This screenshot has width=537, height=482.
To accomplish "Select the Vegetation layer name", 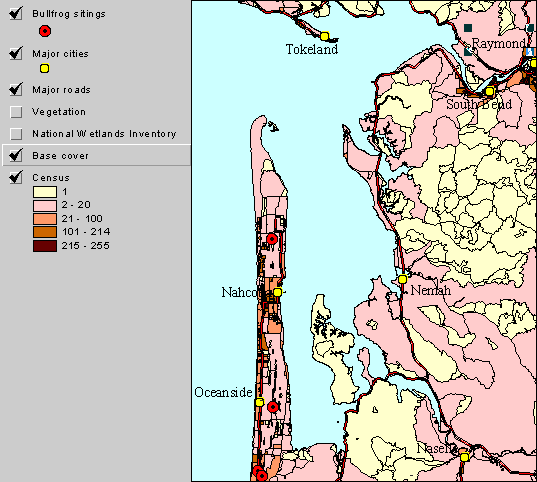I will (59, 112).
